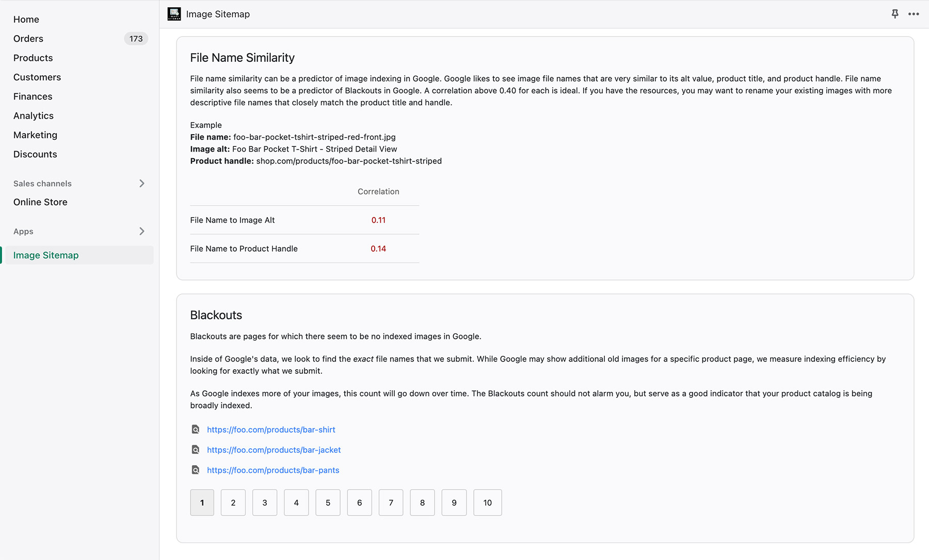The height and width of the screenshot is (560, 929).
Task: Go to Blackouts page 2
Action: [233, 502]
